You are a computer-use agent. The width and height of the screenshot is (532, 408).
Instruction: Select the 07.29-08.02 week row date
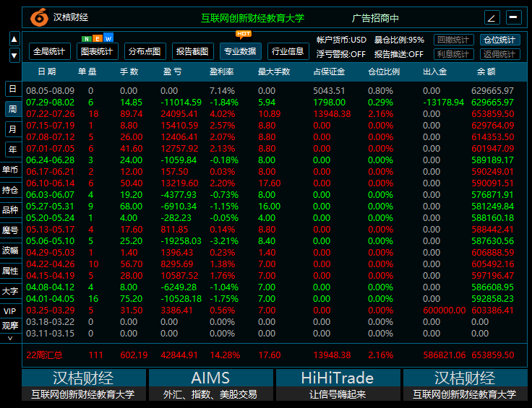(50, 103)
